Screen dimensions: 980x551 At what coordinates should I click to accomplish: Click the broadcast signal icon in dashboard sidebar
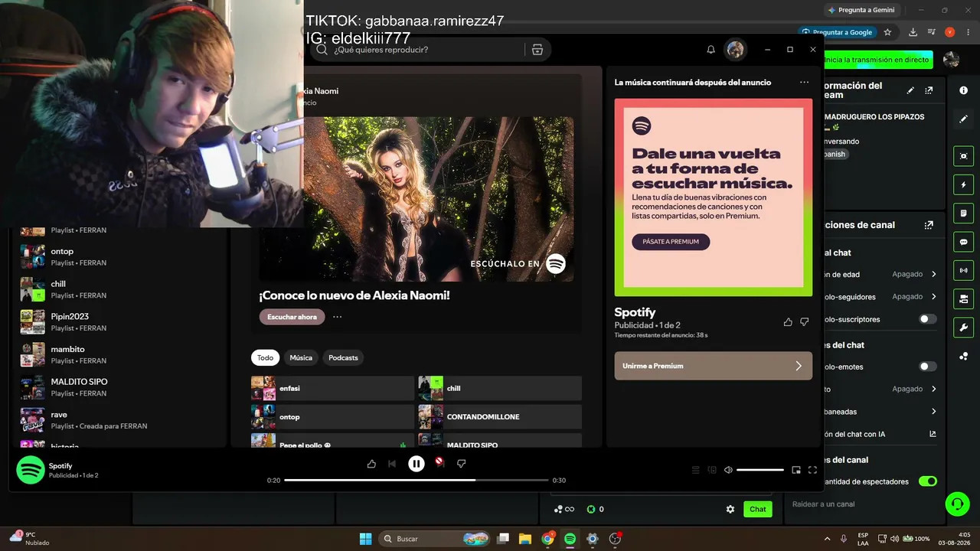click(x=963, y=270)
